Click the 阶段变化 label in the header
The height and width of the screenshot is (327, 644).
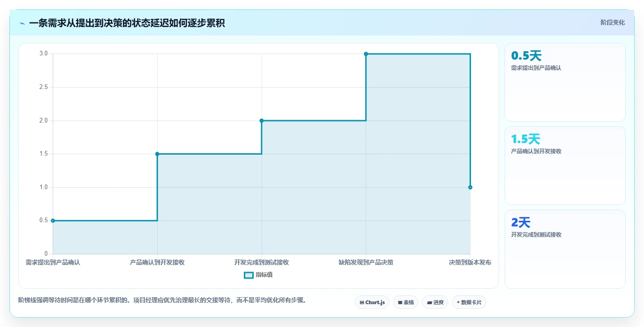612,22
